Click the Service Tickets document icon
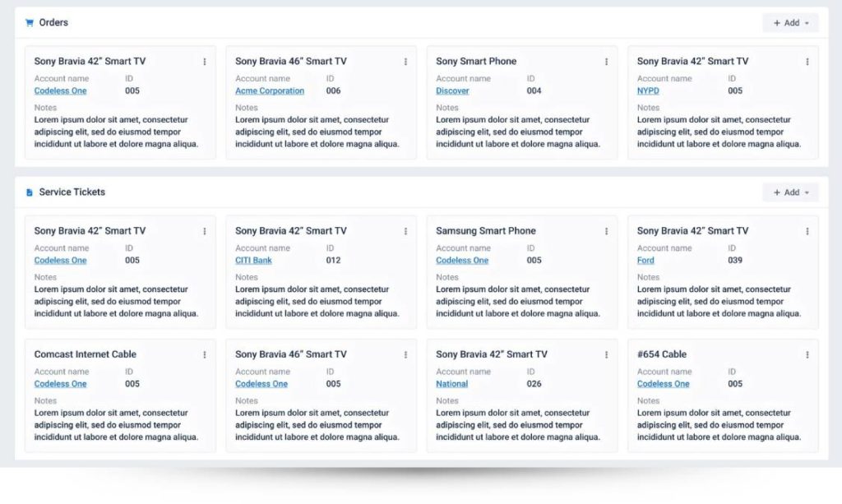Image resolution: width=842 pixels, height=504 pixels. (x=29, y=192)
